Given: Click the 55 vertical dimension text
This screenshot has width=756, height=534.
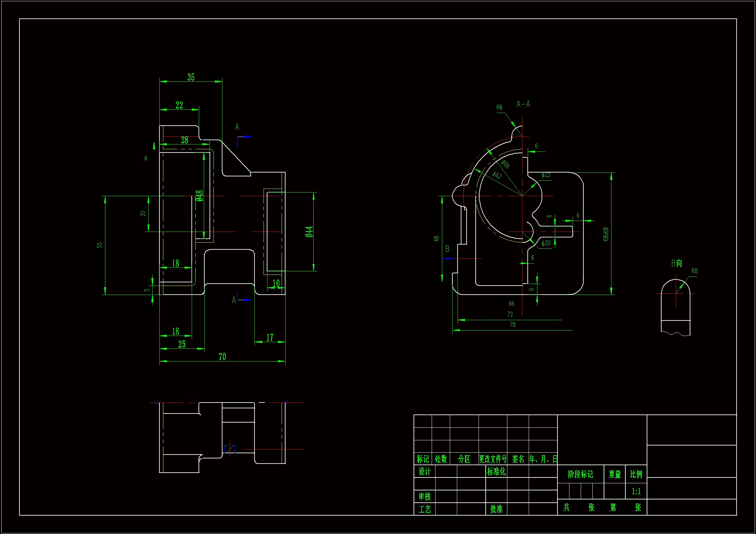Looking at the screenshot, I should (x=100, y=245).
